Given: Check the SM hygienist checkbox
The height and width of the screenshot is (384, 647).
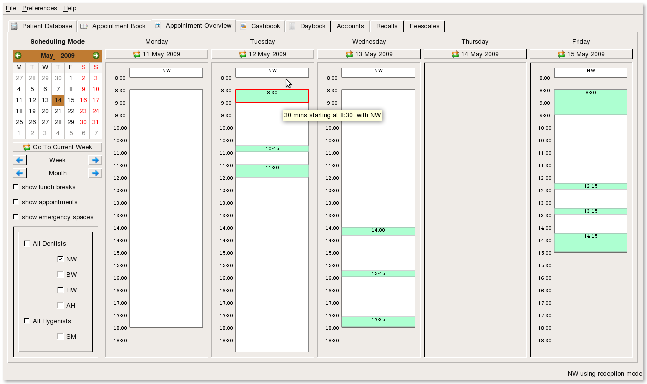Looking at the screenshot, I should (67, 337).
